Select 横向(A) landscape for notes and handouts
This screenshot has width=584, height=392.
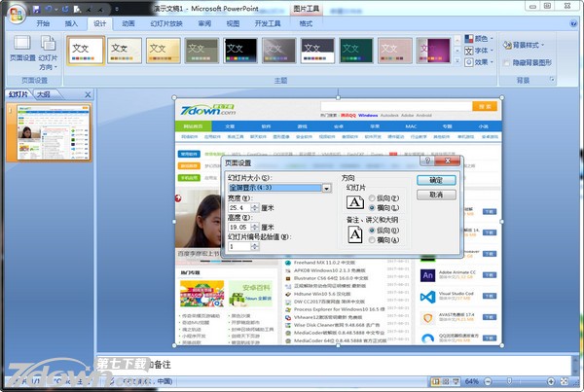383,240
